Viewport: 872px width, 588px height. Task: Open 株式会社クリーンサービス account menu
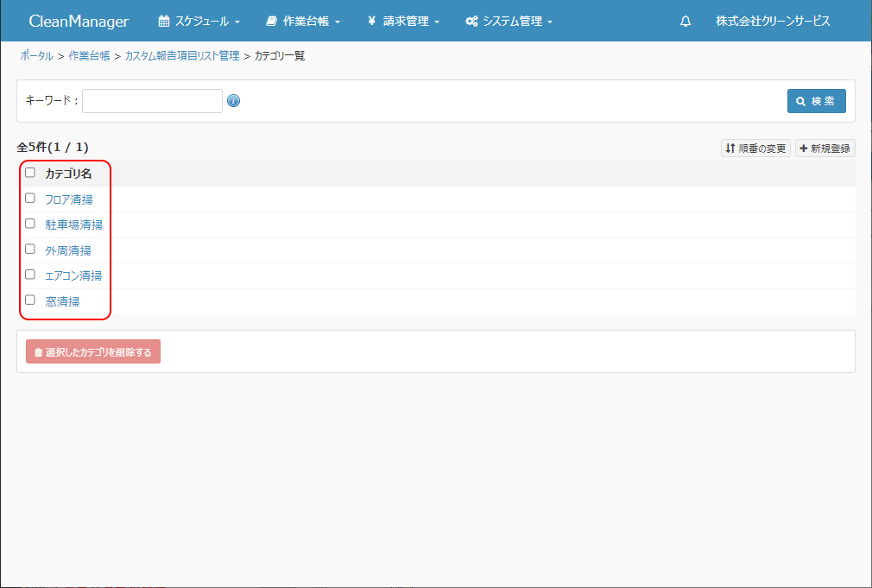pos(773,22)
